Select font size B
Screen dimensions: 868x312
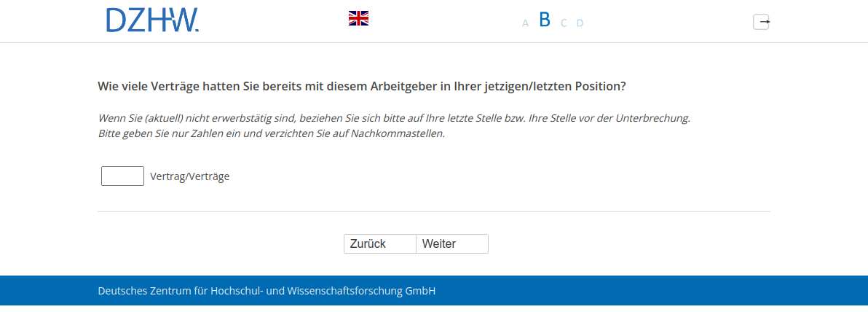(545, 20)
